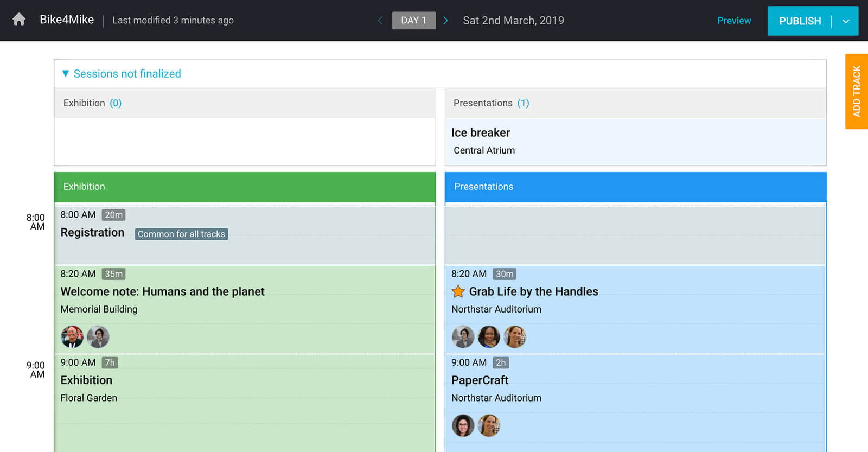Open the Exhibition session at Floral Garden
The width and height of the screenshot is (868, 452).
(245, 403)
